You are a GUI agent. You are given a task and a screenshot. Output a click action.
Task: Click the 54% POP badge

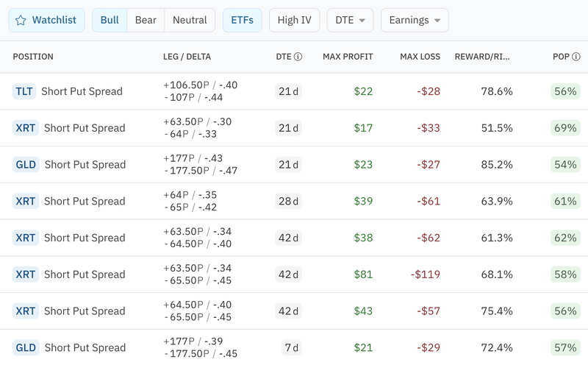(x=565, y=165)
